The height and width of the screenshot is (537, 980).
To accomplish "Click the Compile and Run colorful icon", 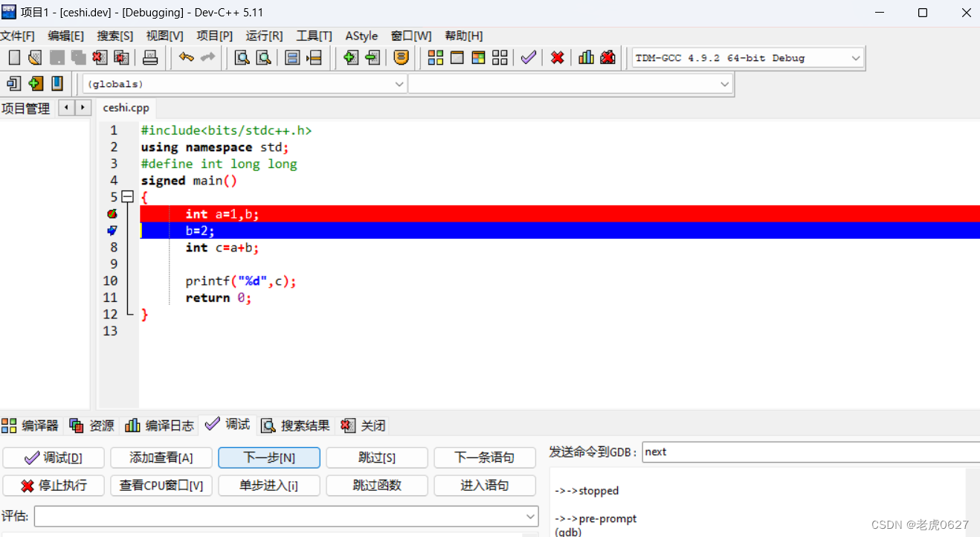I will coord(479,57).
